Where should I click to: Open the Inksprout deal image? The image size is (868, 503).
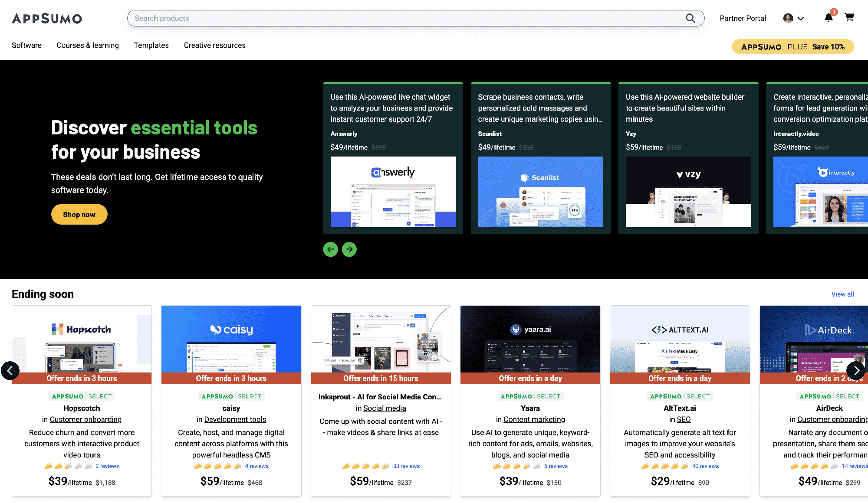[381, 339]
